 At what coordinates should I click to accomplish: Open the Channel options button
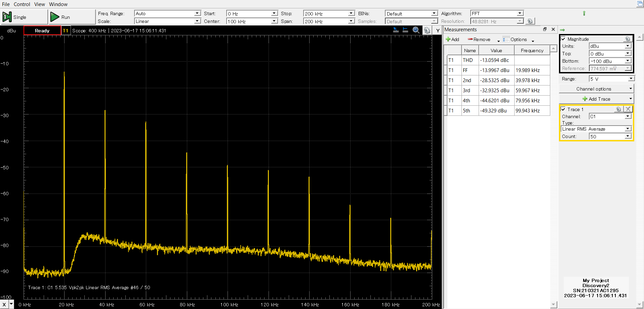(x=596, y=89)
